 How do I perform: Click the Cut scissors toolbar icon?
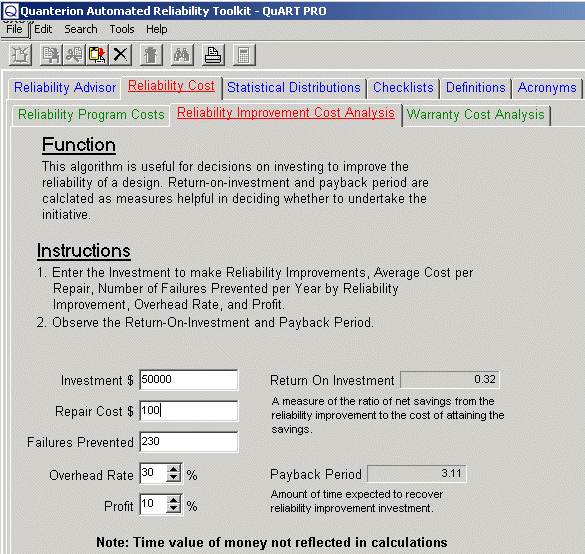(74, 55)
